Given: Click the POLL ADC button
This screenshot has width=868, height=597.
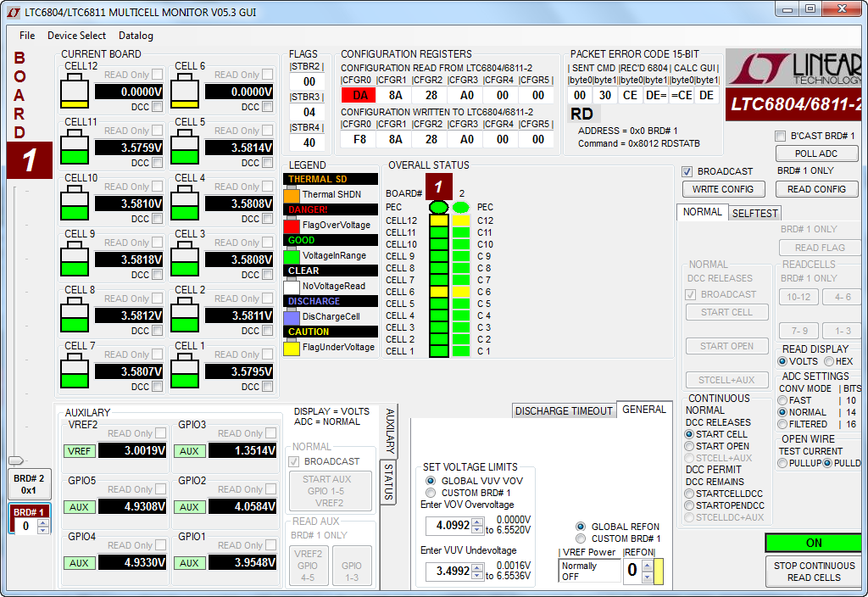Looking at the screenshot, I should coord(816,153).
